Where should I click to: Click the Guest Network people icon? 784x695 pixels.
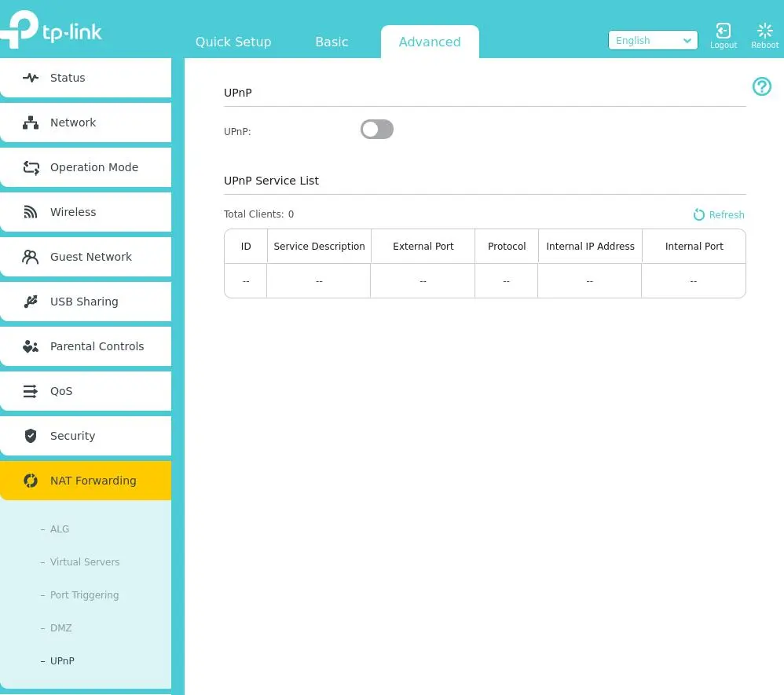click(30, 257)
